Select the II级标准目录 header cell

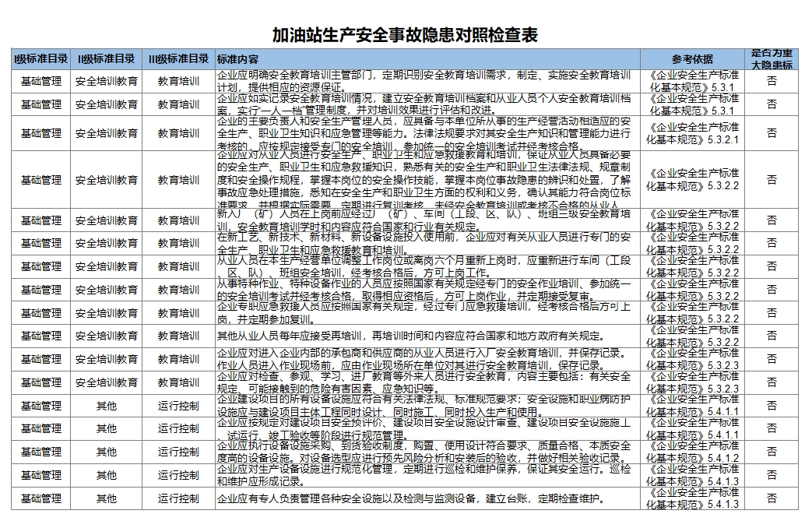pos(106,59)
